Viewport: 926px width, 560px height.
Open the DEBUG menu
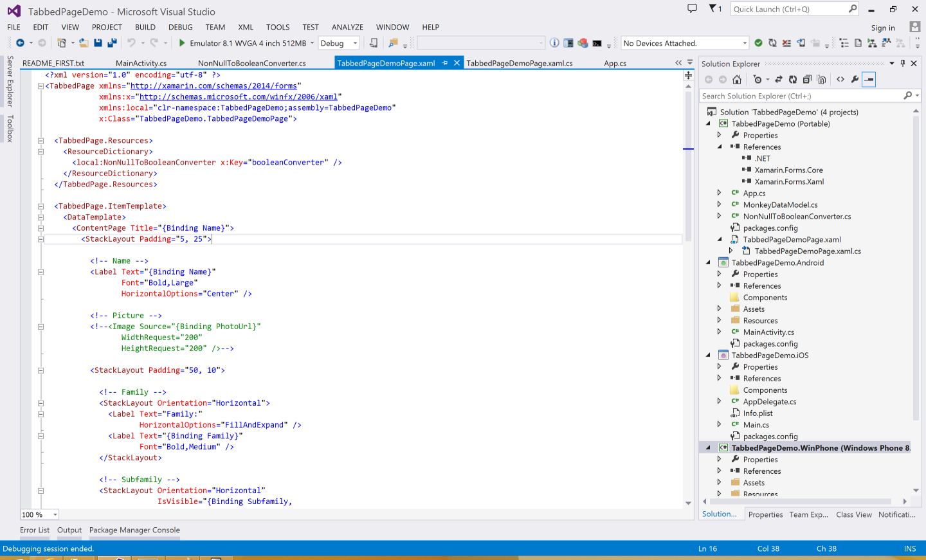pyautogui.click(x=180, y=27)
